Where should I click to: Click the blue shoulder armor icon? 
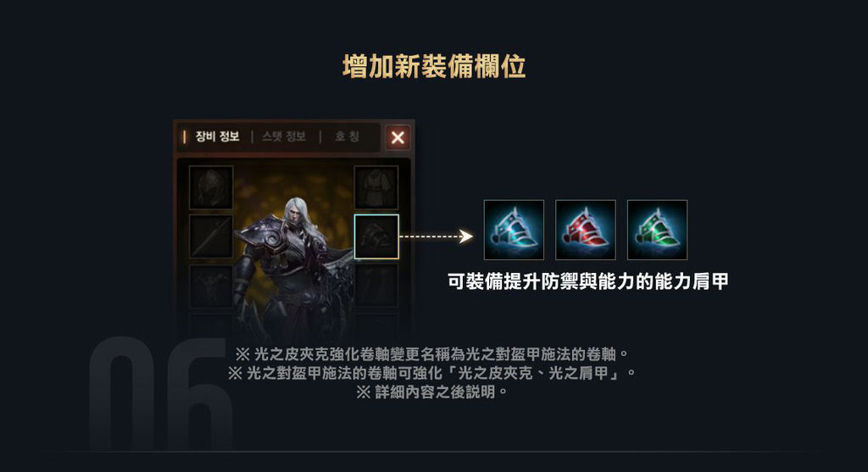(514, 230)
